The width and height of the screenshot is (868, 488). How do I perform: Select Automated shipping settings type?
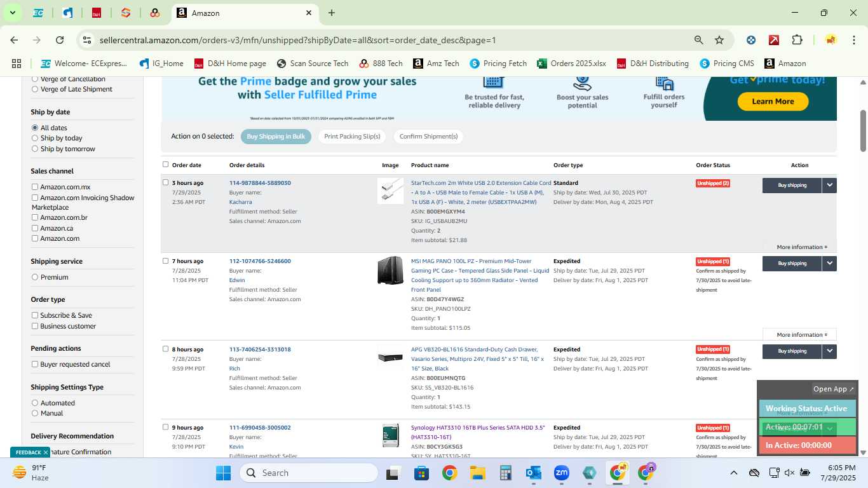coord(35,403)
